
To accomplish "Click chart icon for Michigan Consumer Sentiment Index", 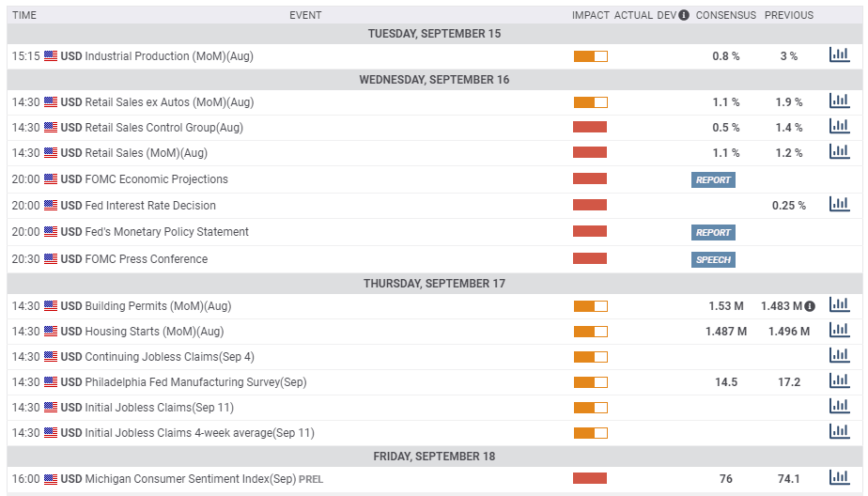I will tap(839, 477).
